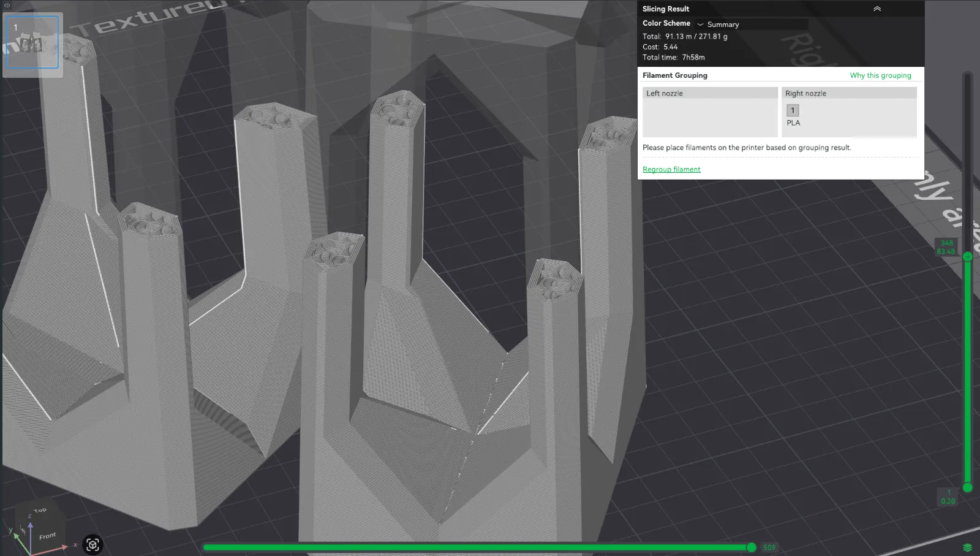Click the perspective view cube icon
Screen dimensions: 980x556
point(92,544)
